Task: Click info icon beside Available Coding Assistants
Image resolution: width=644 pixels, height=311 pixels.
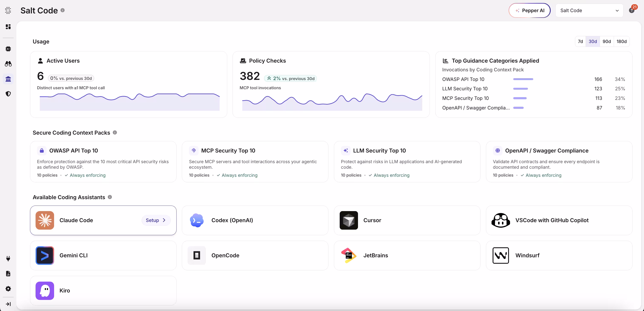Action: 110,197
